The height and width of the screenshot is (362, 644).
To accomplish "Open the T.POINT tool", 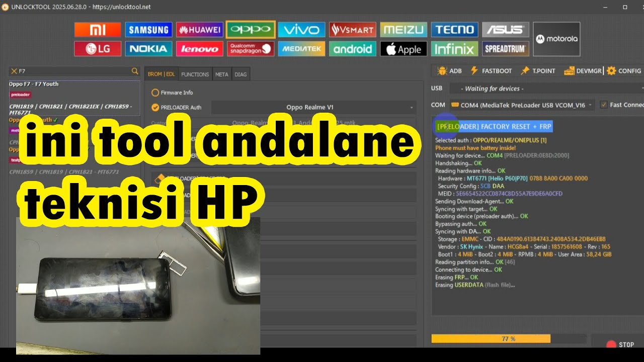I will [538, 71].
